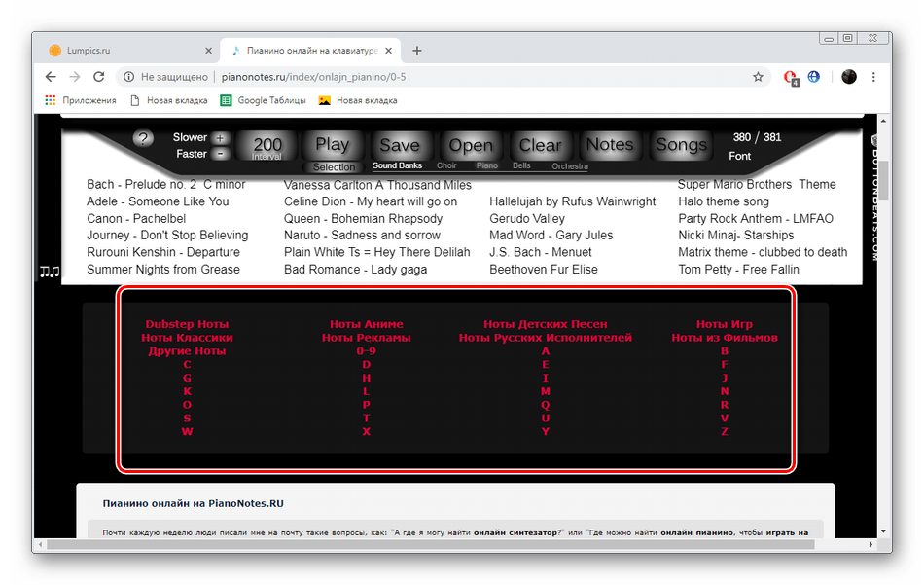Open Ноты Игр category
Image resolution: width=924 pixels, height=585 pixels.
(725, 324)
